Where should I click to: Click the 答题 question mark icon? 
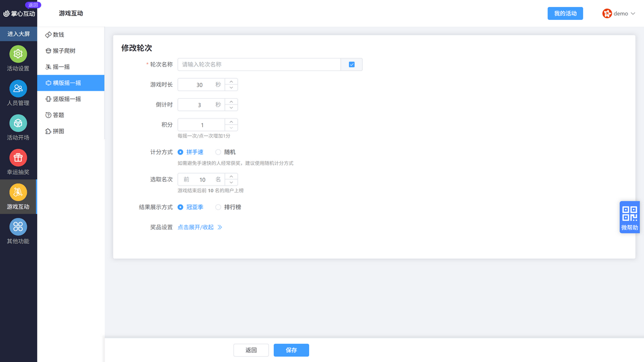click(48, 115)
